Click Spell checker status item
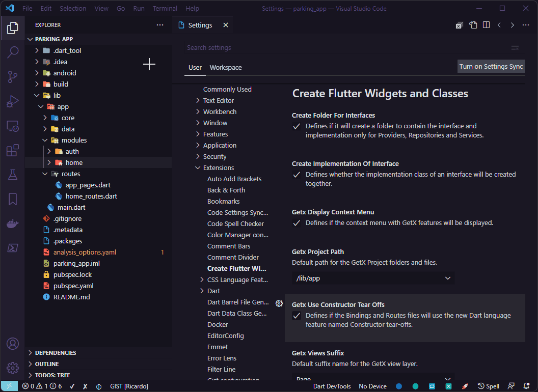The height and width of the screenshot is (392, 538). pos(488,386)
